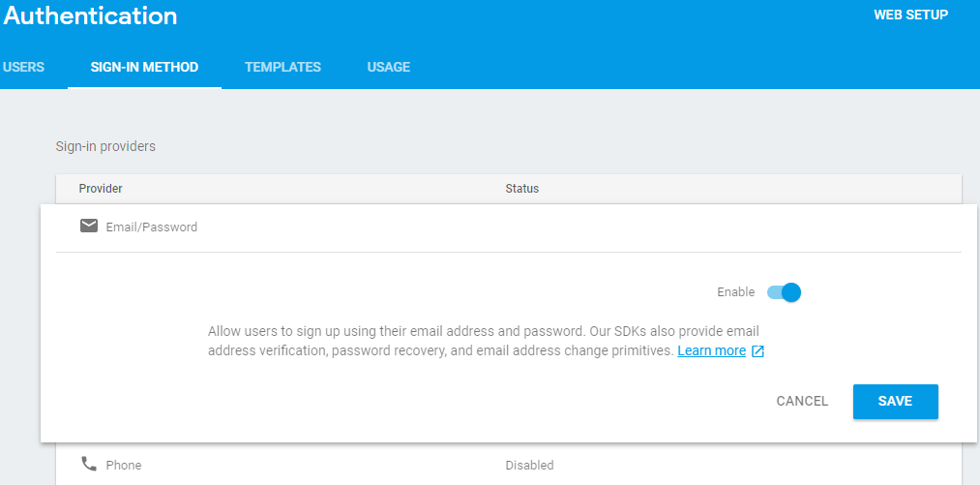Click the Enable label next to switch
Viewport: 980px width, 485px height.
click(735, 292)
